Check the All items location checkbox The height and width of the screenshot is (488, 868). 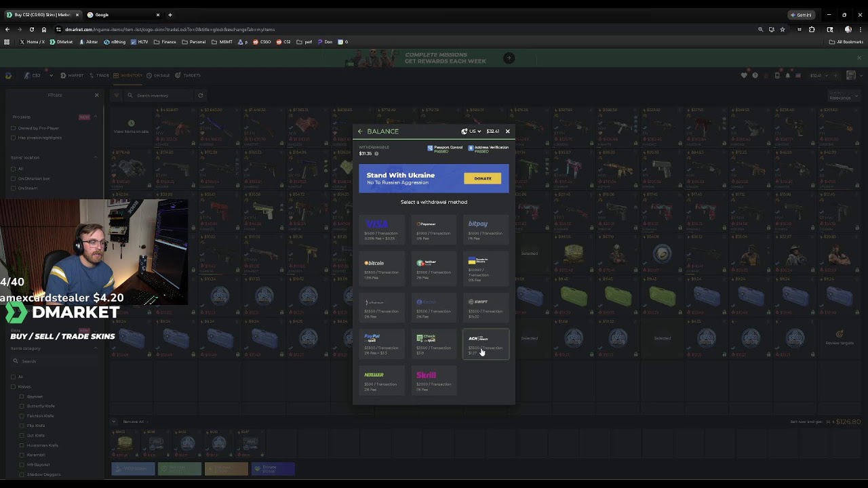(x=13, y=169)
